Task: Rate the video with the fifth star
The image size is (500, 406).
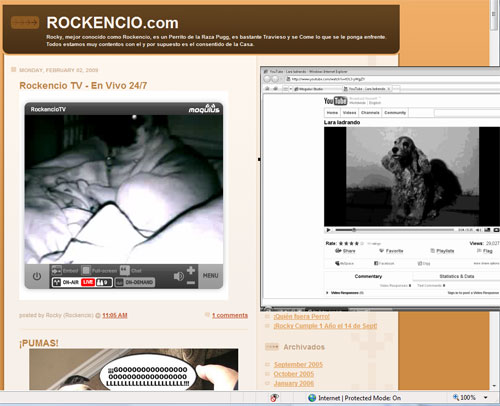Action: [x=362, y=243]
